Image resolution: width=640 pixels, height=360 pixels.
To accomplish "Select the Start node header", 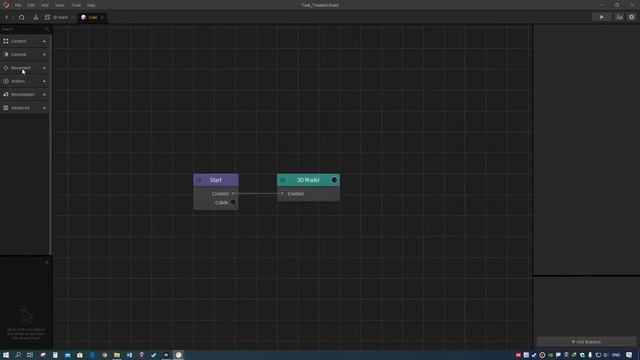I will 216,180.
